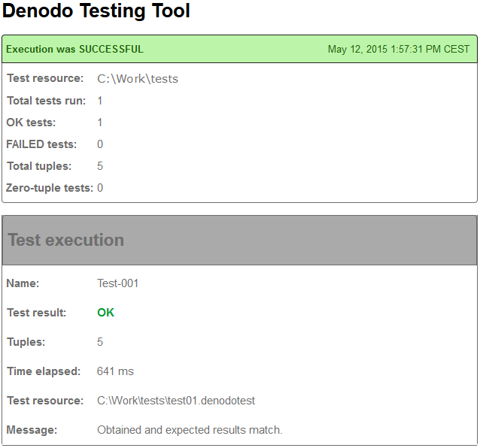Viewport: 480px width, 448px height.
Task: Select the path C:\Work\tests\test01.denodotest
Action: (x=176, y=401)
